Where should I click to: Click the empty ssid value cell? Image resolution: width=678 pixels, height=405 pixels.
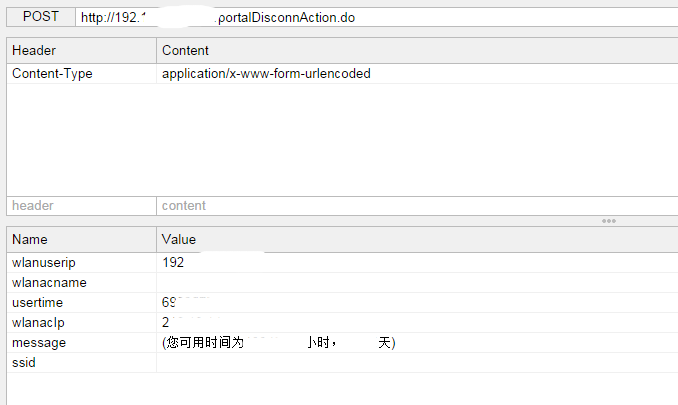[417, 363]
